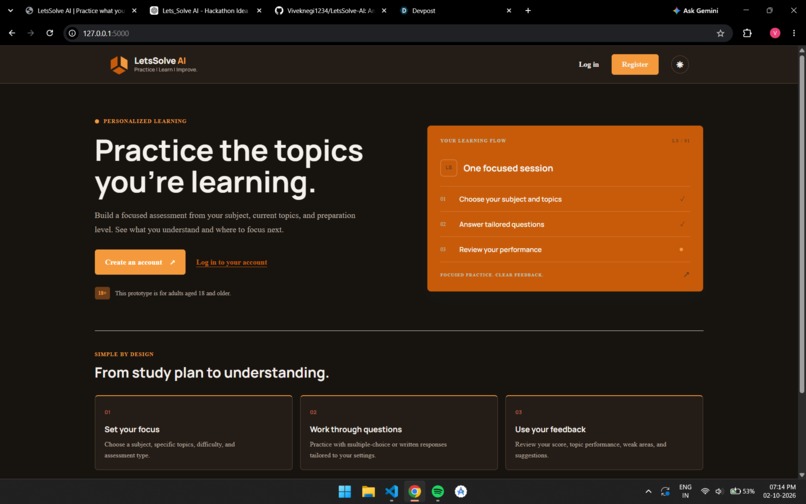
Task: Open a new browser tab with plus icon
Action: [x=528, y=10]
